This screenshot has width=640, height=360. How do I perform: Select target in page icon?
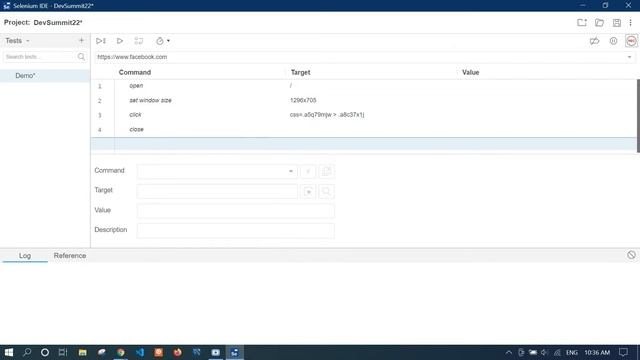[x=308, y=191]
